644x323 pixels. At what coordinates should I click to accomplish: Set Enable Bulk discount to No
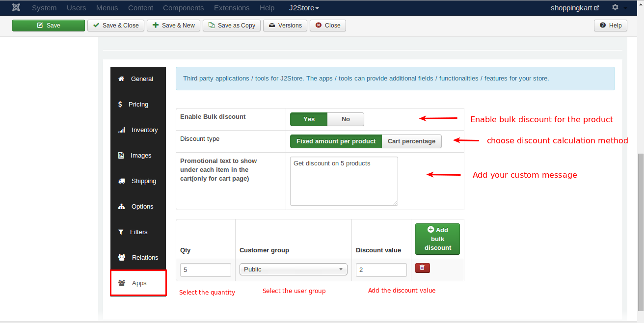tap(346, 119)
